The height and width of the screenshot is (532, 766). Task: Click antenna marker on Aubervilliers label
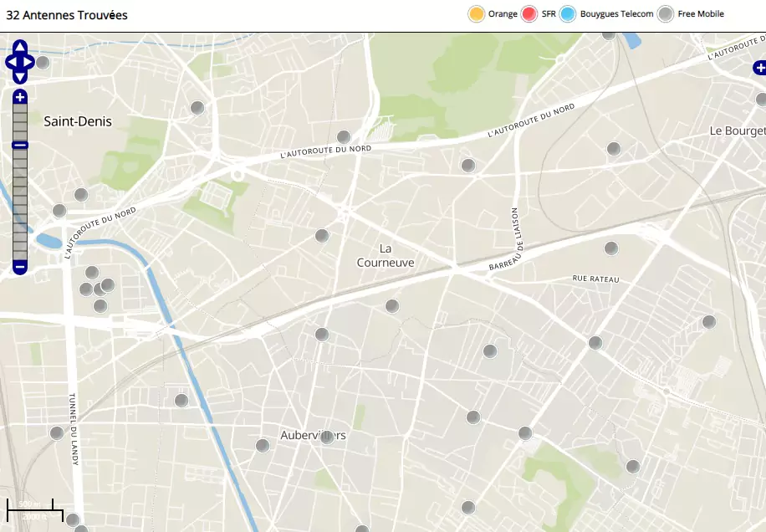point(327,437)
